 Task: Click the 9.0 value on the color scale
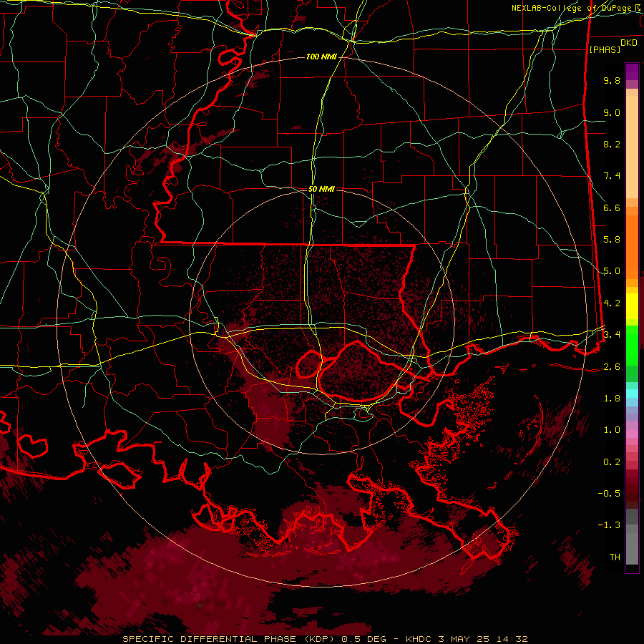click(x=612, y=112)
